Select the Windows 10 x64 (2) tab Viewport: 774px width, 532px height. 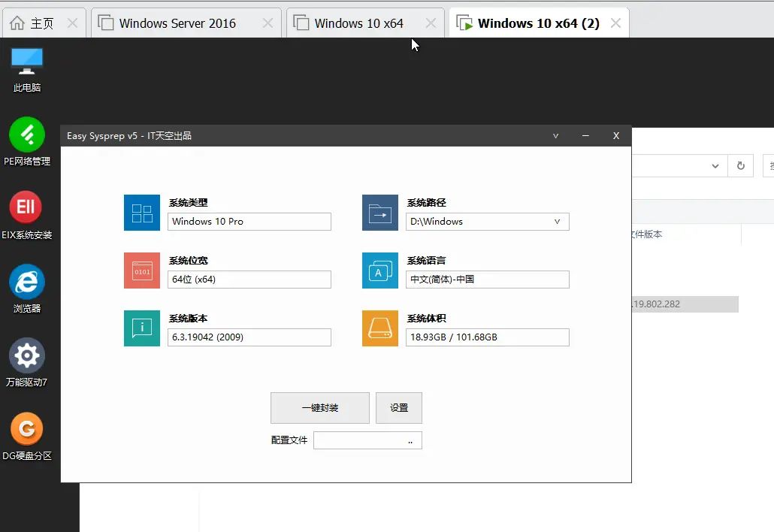[x=538, y=23]
